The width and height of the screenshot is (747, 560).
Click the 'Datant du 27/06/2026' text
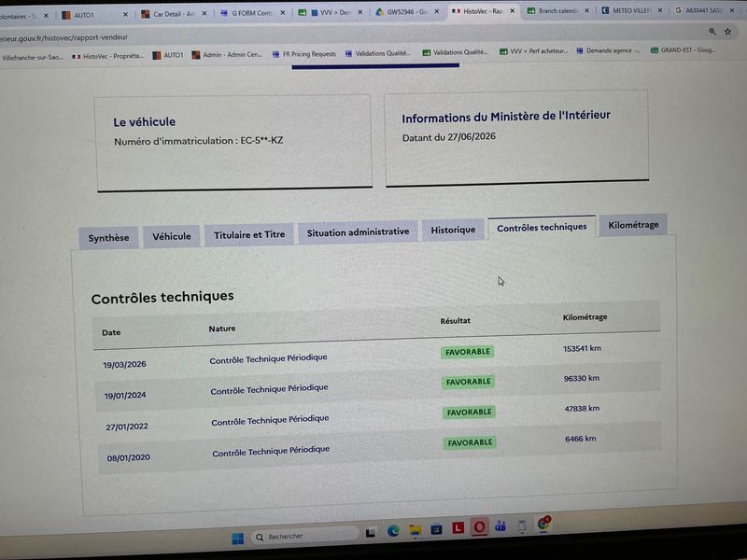point(449,137)
